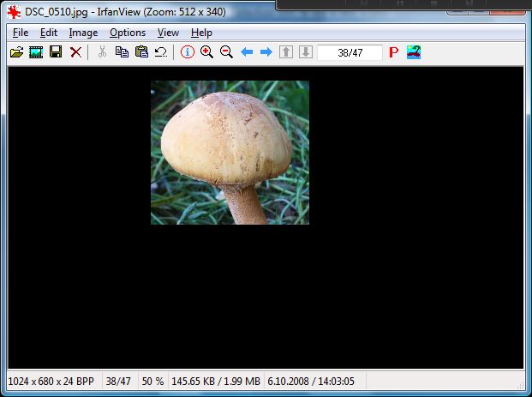
Task: Click the 38/47 image counter field in toolbar
Action: (x=350, y=52)
